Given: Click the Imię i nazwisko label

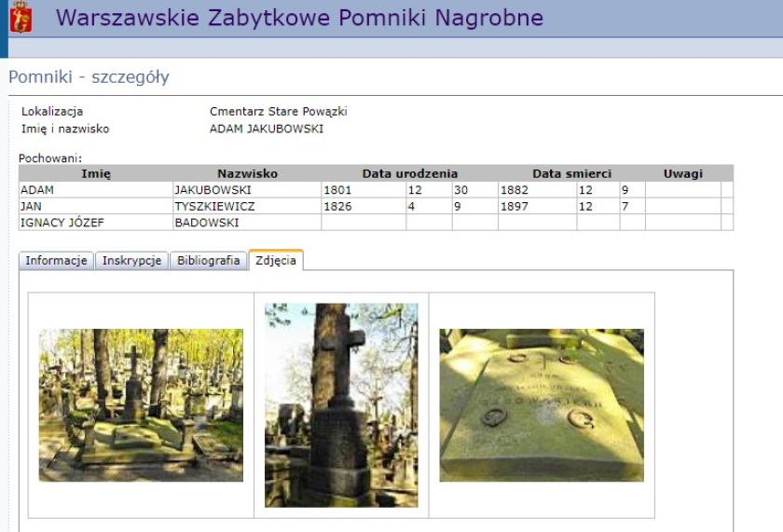Looking at the screenshot, I should 65,129.
